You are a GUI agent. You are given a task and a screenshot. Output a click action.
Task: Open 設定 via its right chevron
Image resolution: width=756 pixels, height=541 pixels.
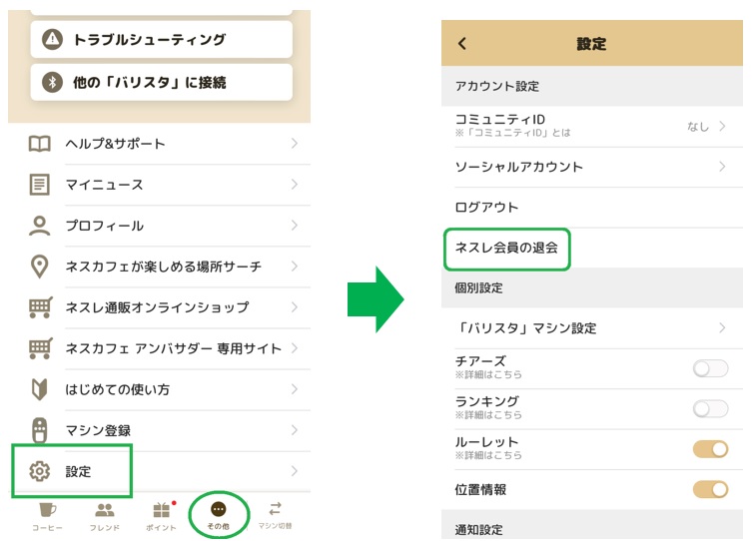pos(294,471)
